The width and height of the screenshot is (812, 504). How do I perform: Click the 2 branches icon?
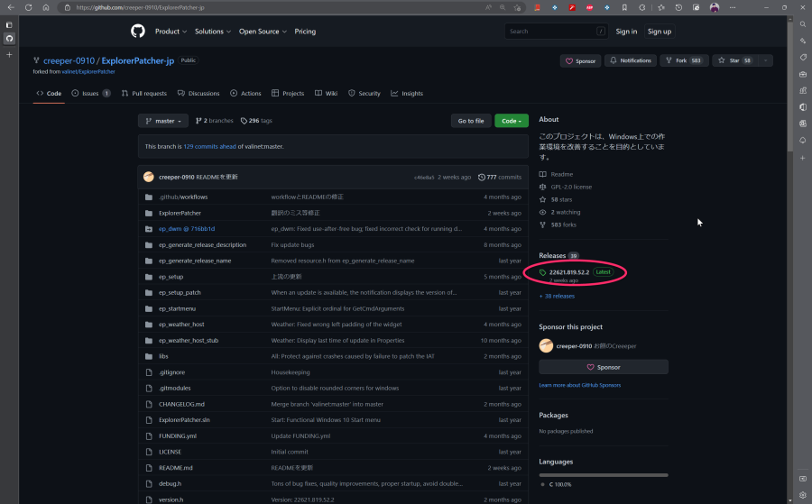coord(198,121)
